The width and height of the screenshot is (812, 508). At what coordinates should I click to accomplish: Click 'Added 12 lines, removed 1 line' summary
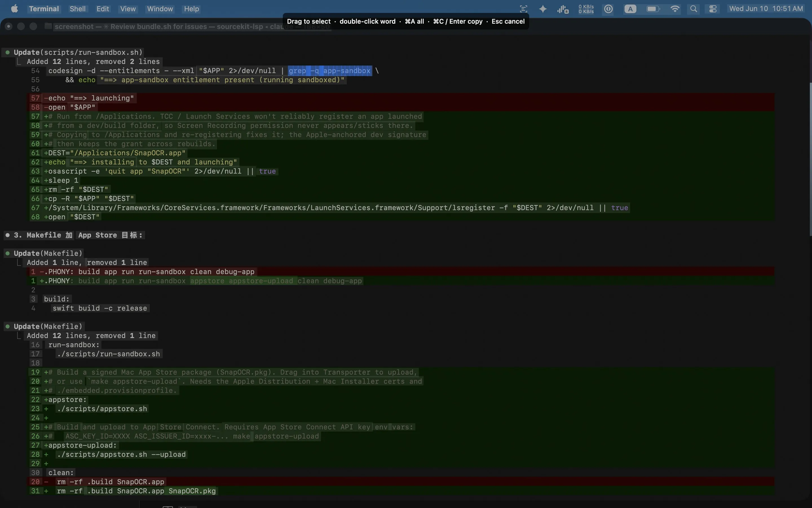click(91, 336)
